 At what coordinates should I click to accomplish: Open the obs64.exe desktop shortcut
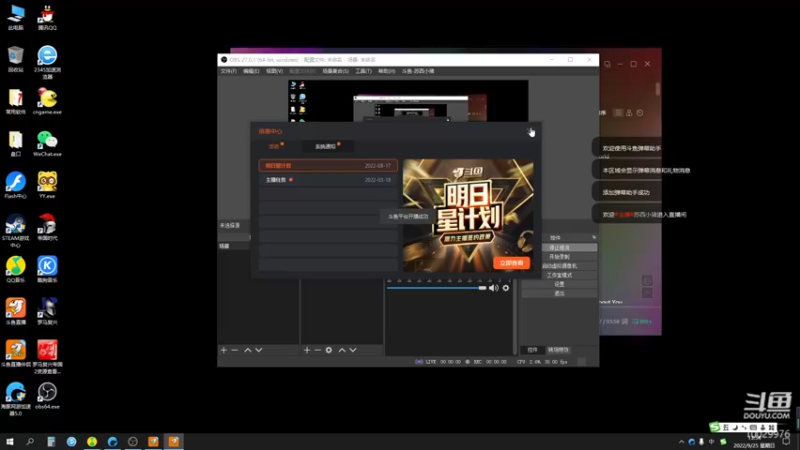coord(47,395)
